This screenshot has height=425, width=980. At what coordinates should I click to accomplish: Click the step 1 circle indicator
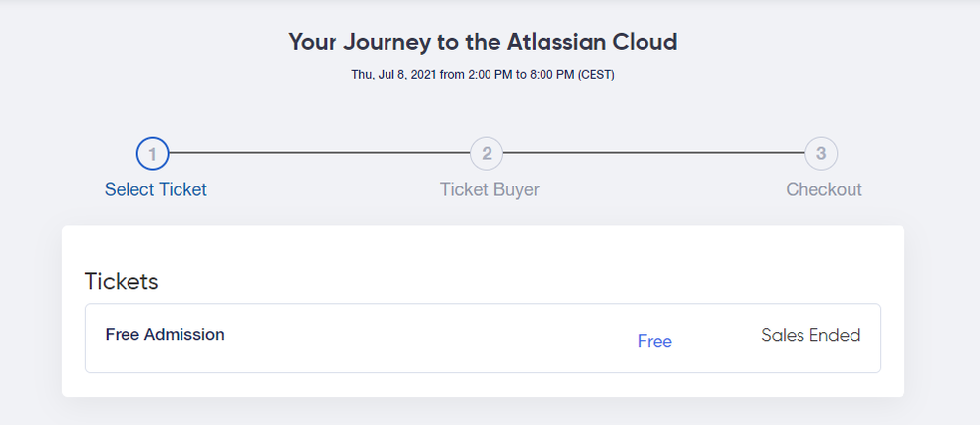pos(153,153)
